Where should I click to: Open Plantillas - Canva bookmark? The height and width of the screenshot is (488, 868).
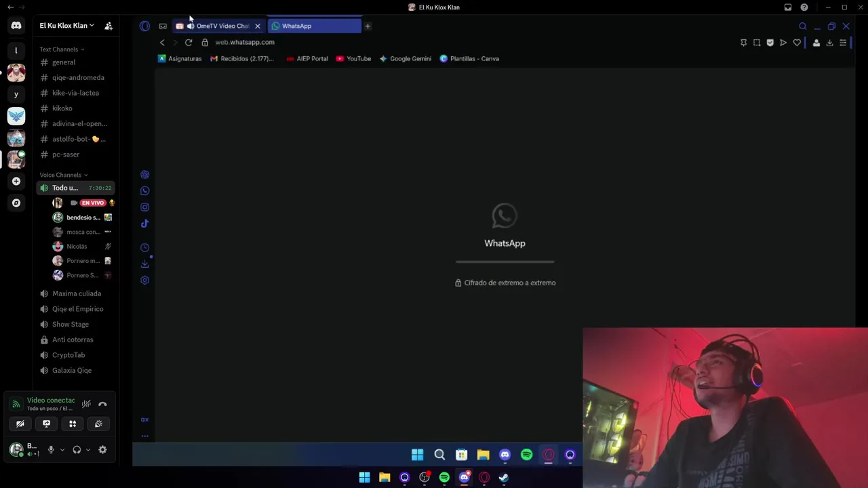click(469, 58)
